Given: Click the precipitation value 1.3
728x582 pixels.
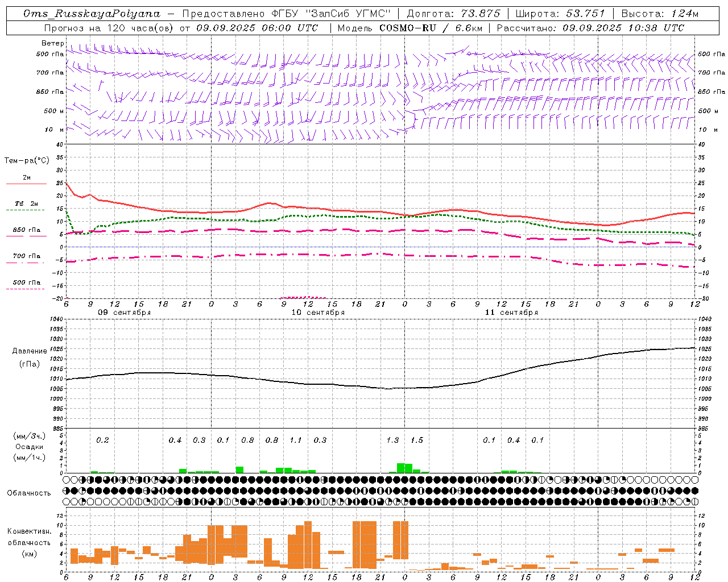Looking at the screenshot, I should [x=392, y=440].
